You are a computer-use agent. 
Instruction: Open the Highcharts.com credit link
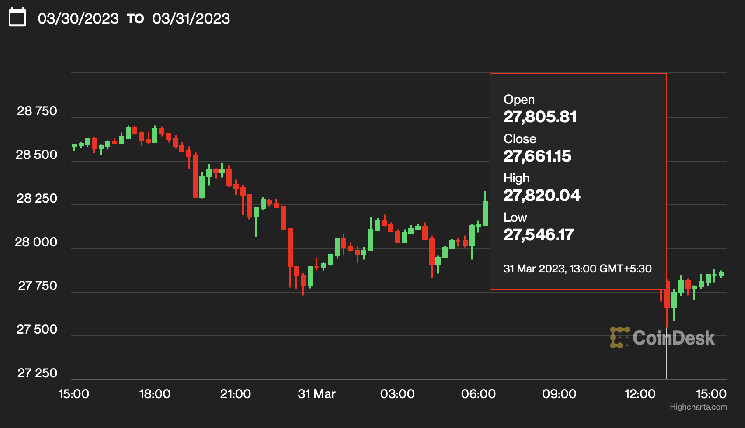(696, 407)
